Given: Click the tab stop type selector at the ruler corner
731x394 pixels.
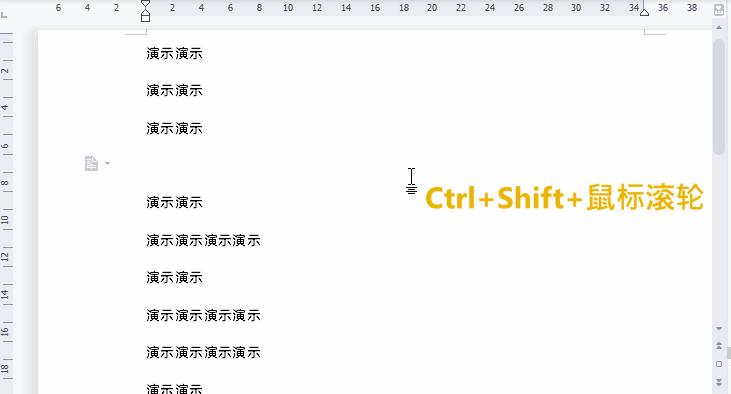Looking at the screenshot, I should pos(4,15).
